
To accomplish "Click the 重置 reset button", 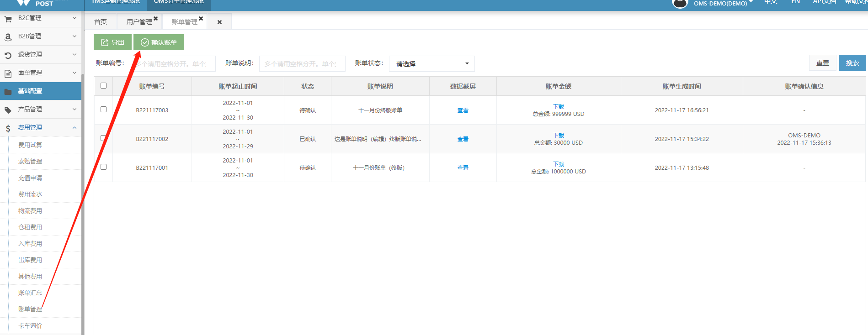I will 823,63.
